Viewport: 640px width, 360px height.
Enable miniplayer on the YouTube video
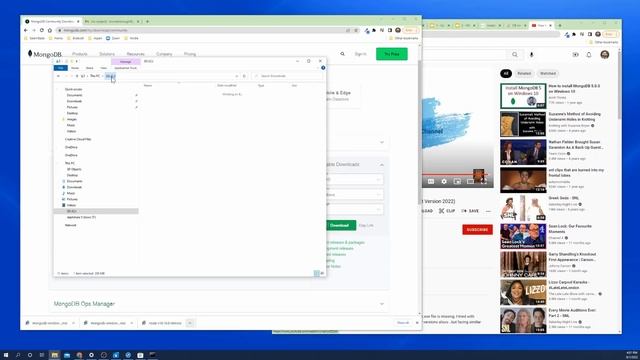pos(457,181)
